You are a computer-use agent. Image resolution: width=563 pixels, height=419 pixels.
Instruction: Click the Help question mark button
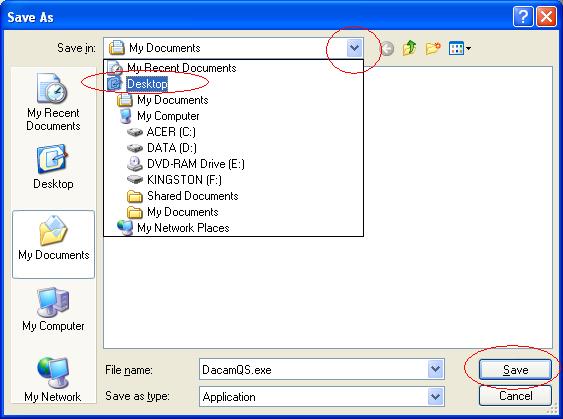click(x=522, y=17)
